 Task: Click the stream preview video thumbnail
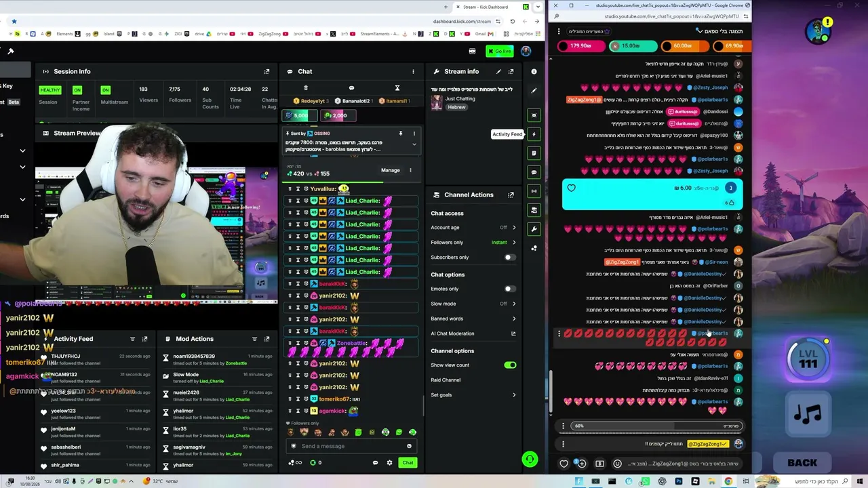tap(156, 234)
